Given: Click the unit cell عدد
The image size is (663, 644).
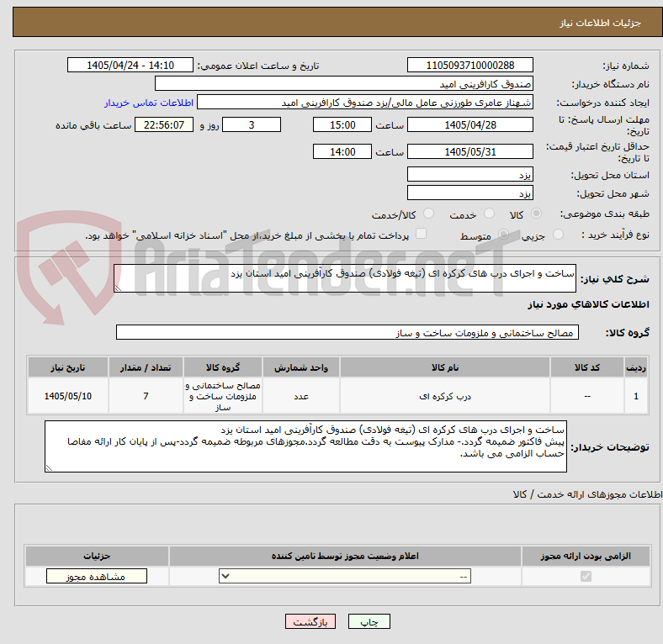Looking at the screenshot, I should tap(301, 396).
